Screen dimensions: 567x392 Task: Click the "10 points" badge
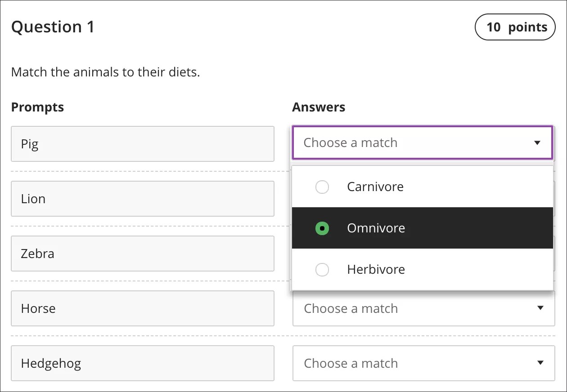pos(515,27)
